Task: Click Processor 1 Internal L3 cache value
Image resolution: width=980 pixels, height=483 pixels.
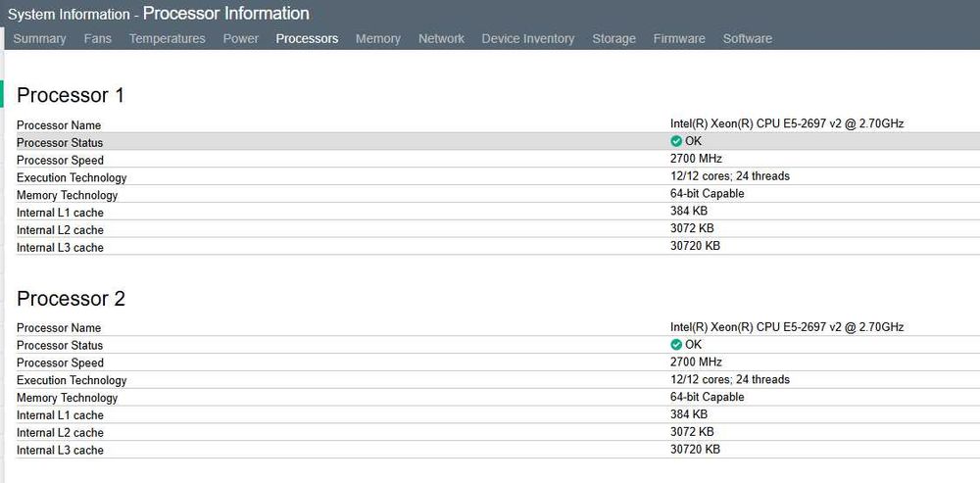Action: (x=695, y=246)
